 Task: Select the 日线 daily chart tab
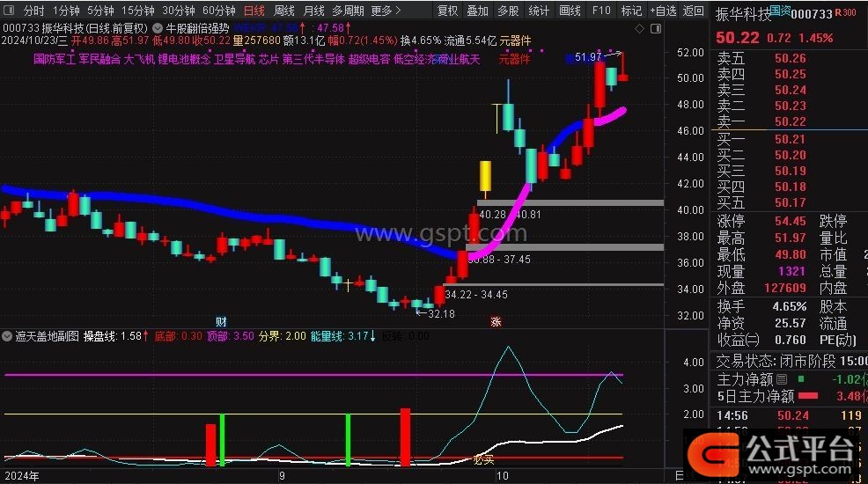[254, 11]
